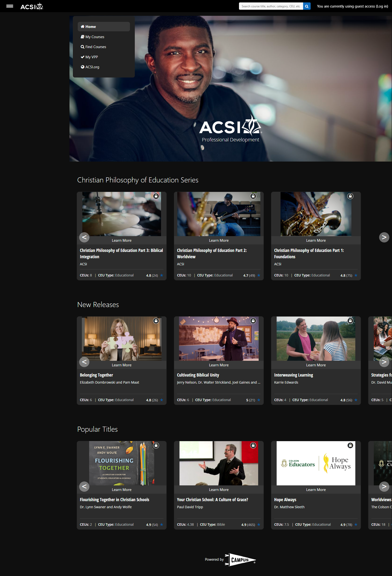Click Learn More under Culture of Grace
Viewport: 392px width, 576px height.
tap(219, 490)
